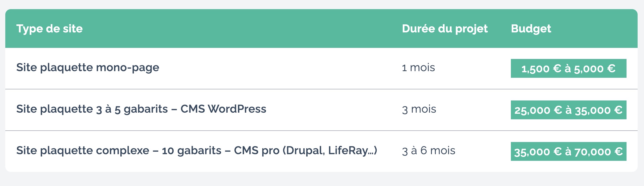Image resolution: width=644 pixels, height=186 pixels.
Task: Click the '3 mois' duration cell
Action: coord(419,109)
